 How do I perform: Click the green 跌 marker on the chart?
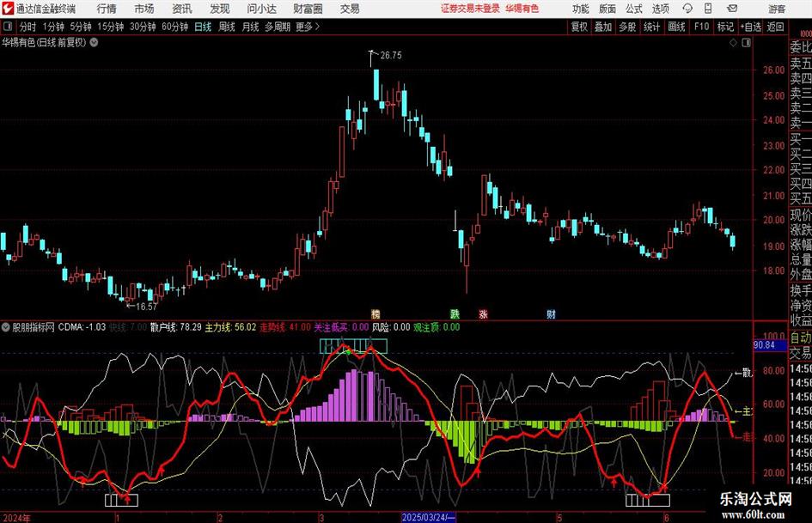(x=455, y=313)
